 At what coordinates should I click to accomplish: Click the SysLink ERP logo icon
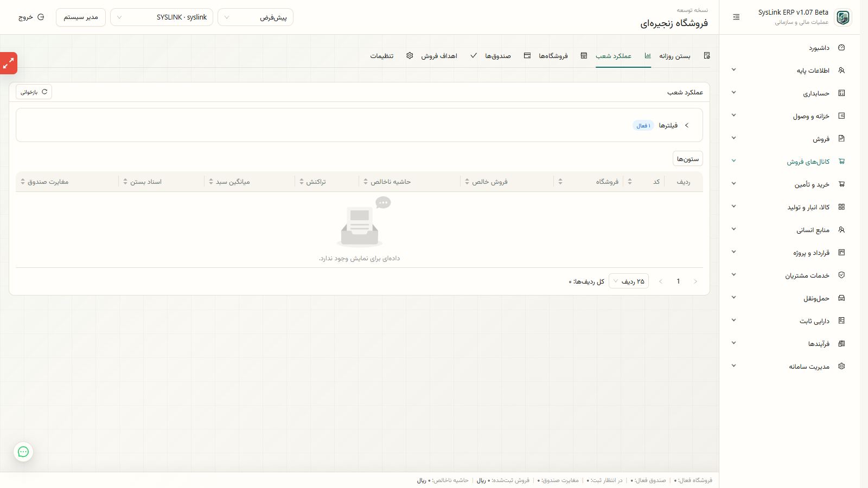(x=843, y=17)
